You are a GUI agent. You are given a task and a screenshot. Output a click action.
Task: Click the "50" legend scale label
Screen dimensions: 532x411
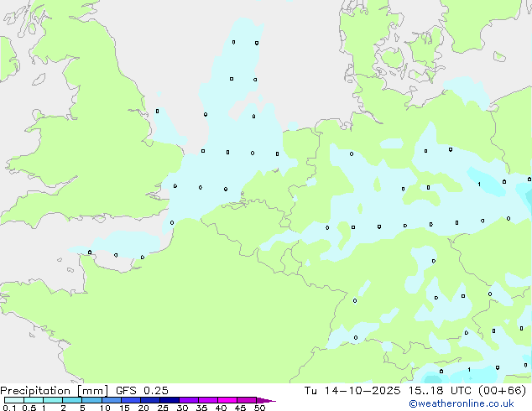[x=259, y=408]
